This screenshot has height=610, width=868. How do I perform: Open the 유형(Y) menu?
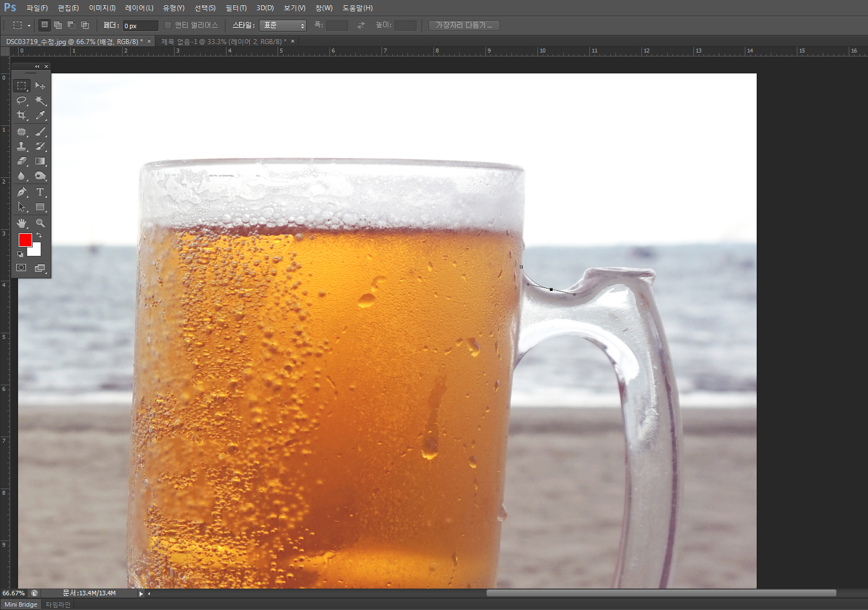[173, 8]
